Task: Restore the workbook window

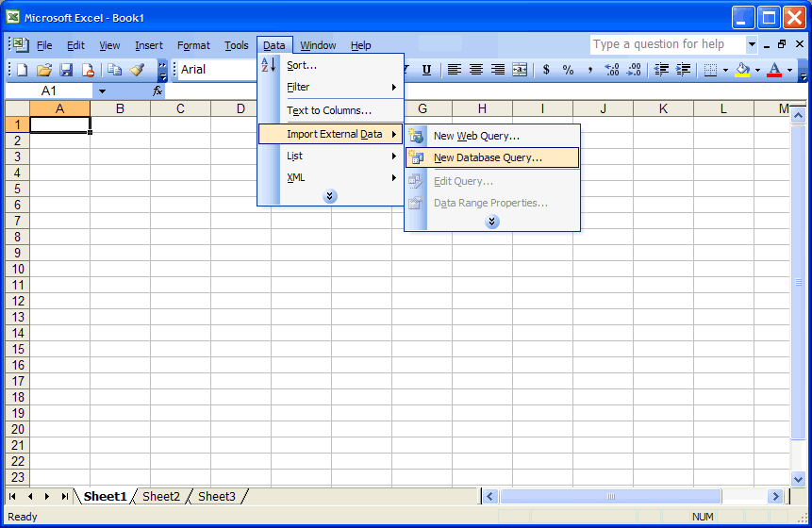Action: [782, 45]
